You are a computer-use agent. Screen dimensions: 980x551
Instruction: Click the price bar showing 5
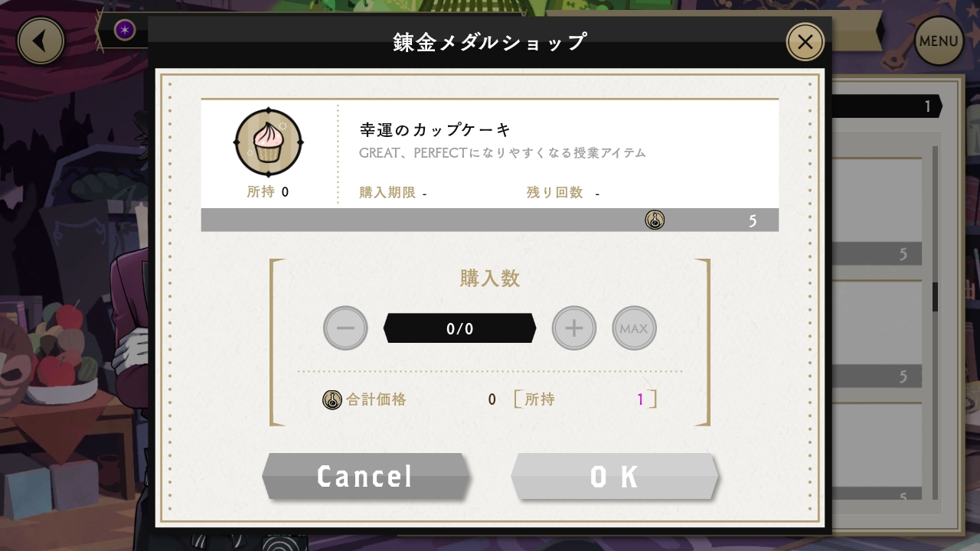point(490,220)
